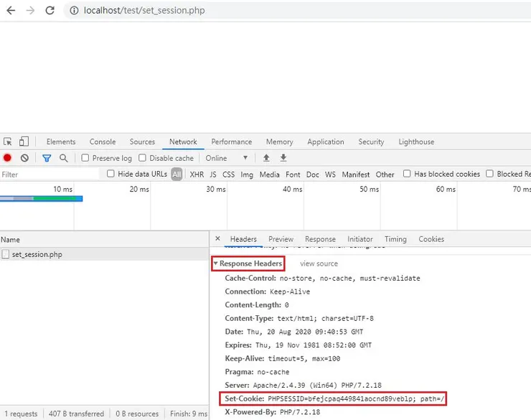Filter requests by Media

[270, 174]
